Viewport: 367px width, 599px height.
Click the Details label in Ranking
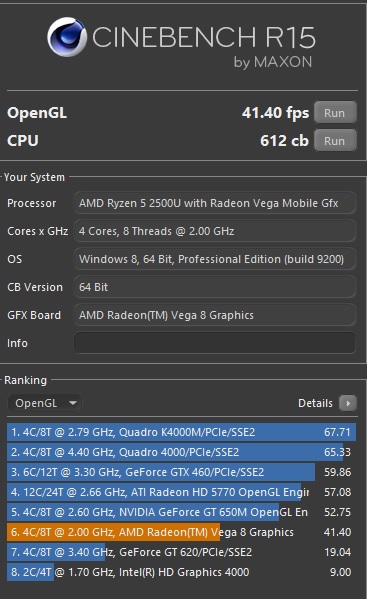click(315, 403)
